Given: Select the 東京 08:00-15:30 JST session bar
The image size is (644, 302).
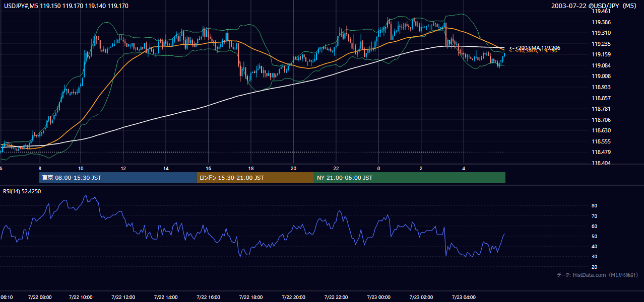Looking at the screenshot, I should click(x=118, y=178).
